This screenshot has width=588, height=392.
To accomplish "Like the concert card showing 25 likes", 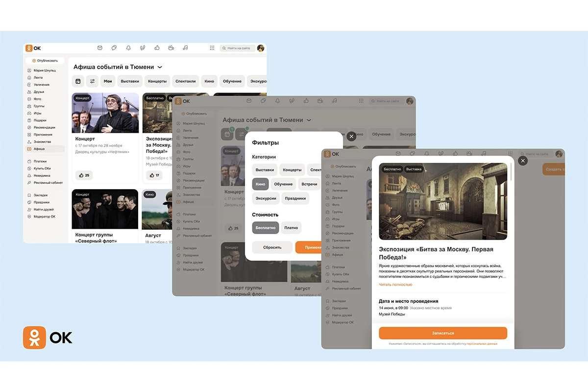I will (84, 175).
